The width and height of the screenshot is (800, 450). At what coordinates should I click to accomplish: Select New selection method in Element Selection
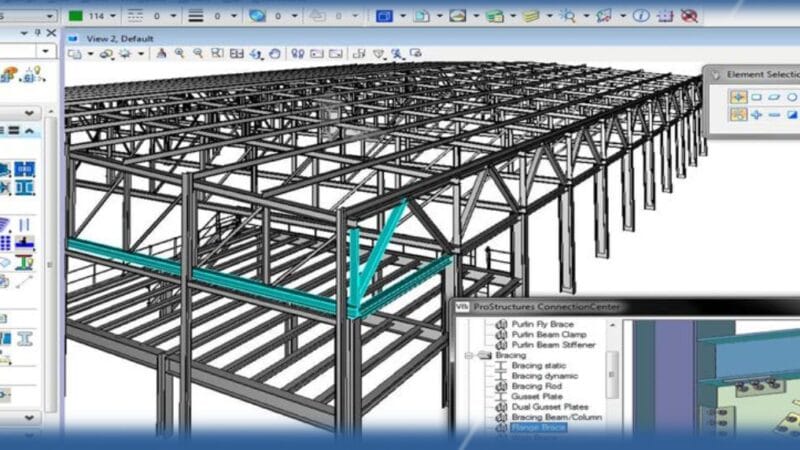[x=738, y=115]
